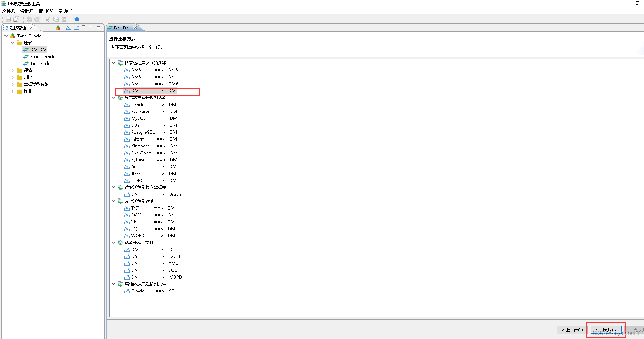Click the Oracle ==> SQL export icon
Screen dimensions: 644x339
pyautogui.click(x=127, y=291)
